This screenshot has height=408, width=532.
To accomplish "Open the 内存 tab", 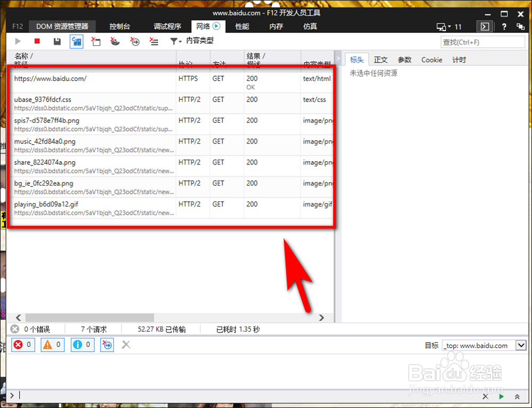I will coord(276,27).
